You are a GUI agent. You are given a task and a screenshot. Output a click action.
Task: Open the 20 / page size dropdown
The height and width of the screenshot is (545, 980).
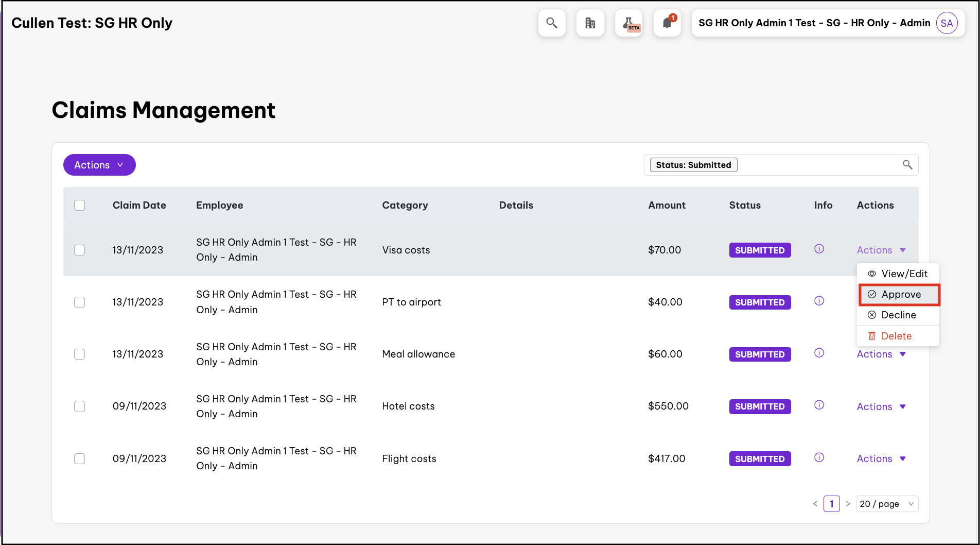[x=887, y=504]
